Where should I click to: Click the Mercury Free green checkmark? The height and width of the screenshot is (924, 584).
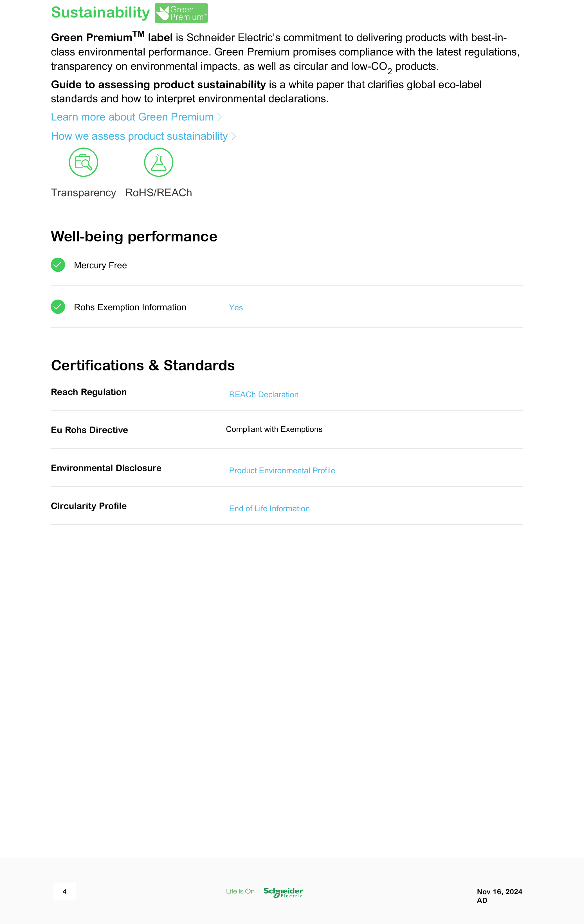pyautogui.click(x=58, y=265)
